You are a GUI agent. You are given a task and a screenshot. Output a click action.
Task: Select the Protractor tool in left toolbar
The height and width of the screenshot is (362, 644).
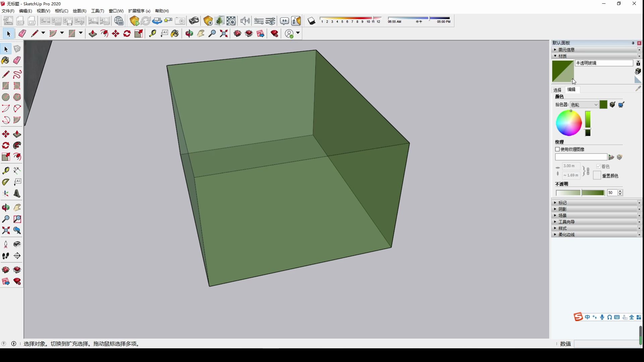[x=6, y=182]
